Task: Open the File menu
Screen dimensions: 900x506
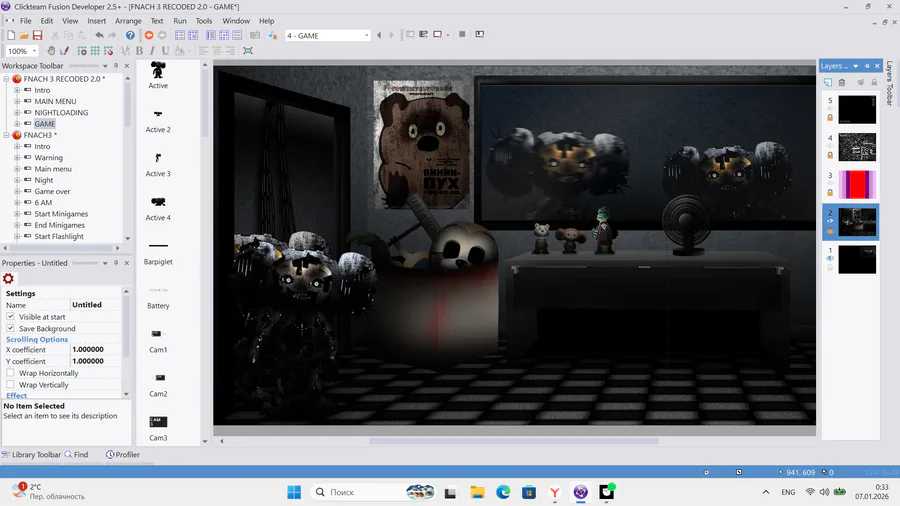Action: pos(26,21)
